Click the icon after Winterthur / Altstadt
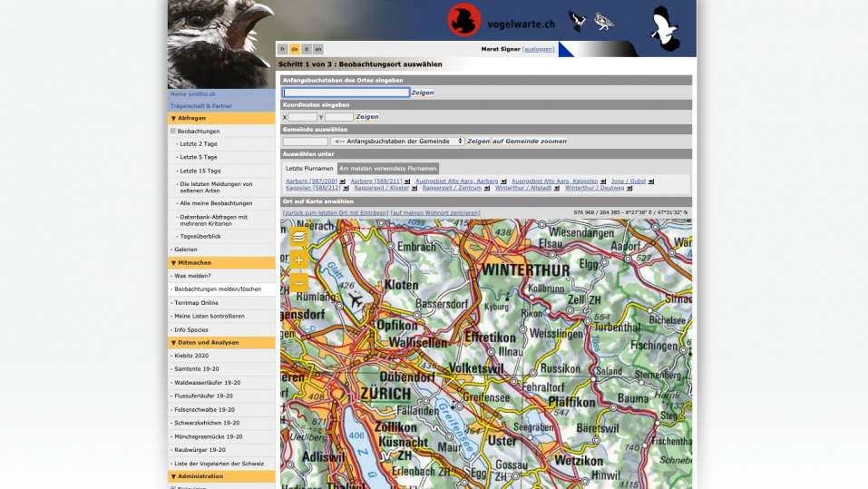Viewport: 868px width, 489px height. point(558,188)
